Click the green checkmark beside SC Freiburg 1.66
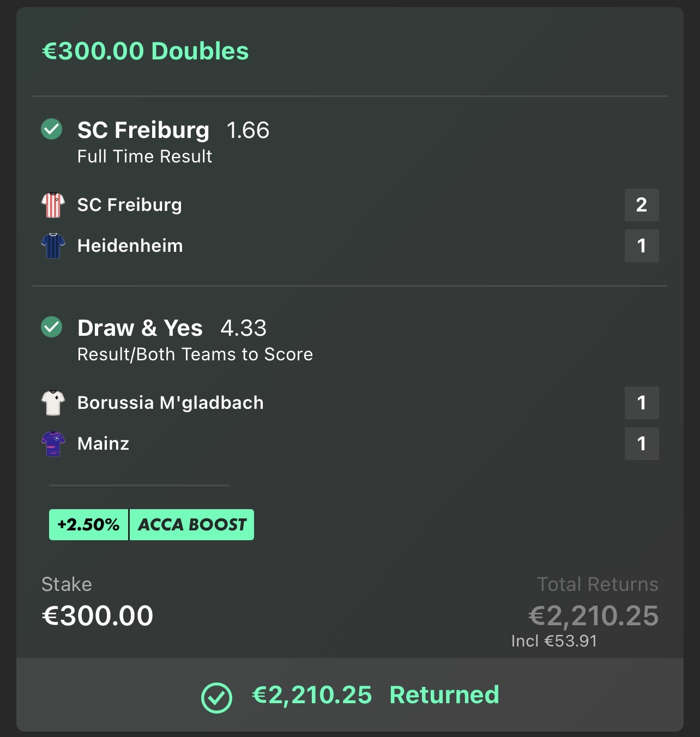This screenshot has width=700, height=737. (x=52, y=129)
